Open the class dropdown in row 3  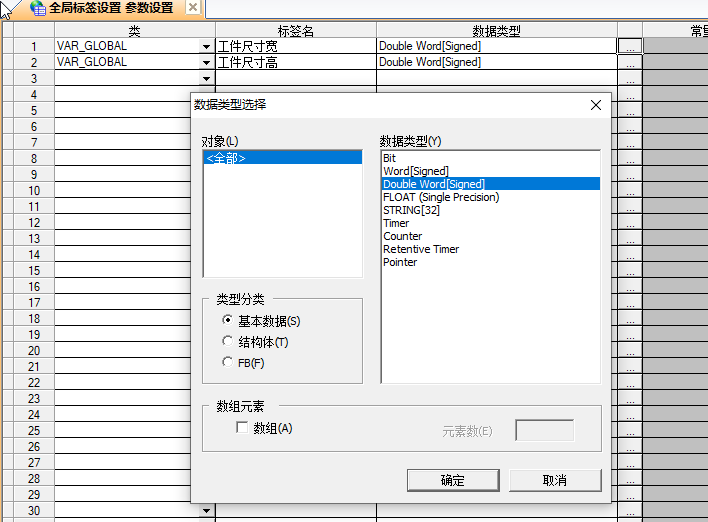point(206,79)
